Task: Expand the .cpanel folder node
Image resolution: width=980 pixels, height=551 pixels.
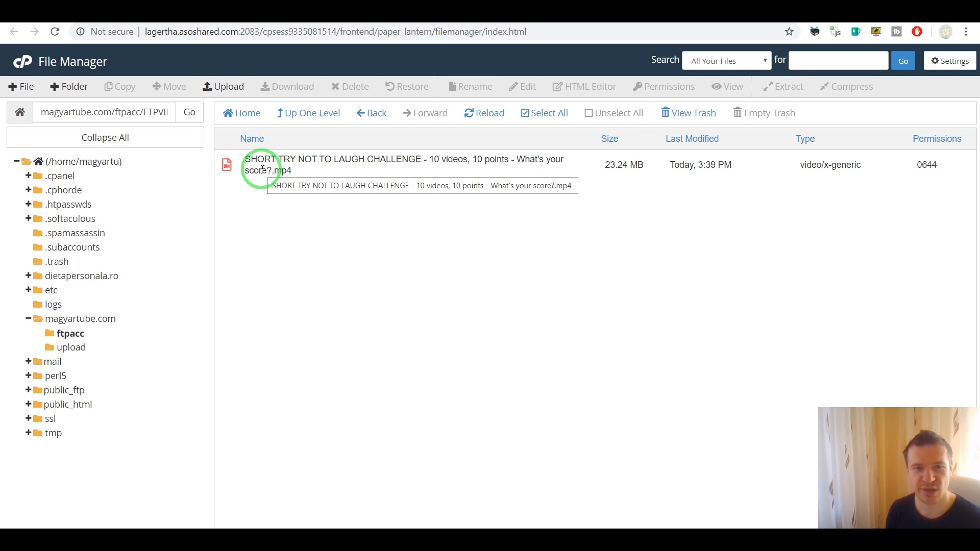Action: (29, 176)
